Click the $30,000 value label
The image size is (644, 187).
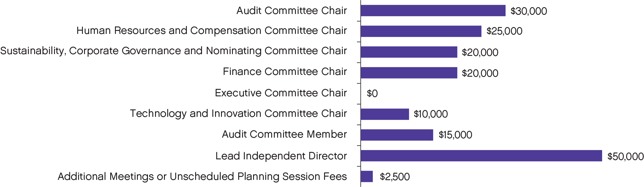[x=529, y=11]
